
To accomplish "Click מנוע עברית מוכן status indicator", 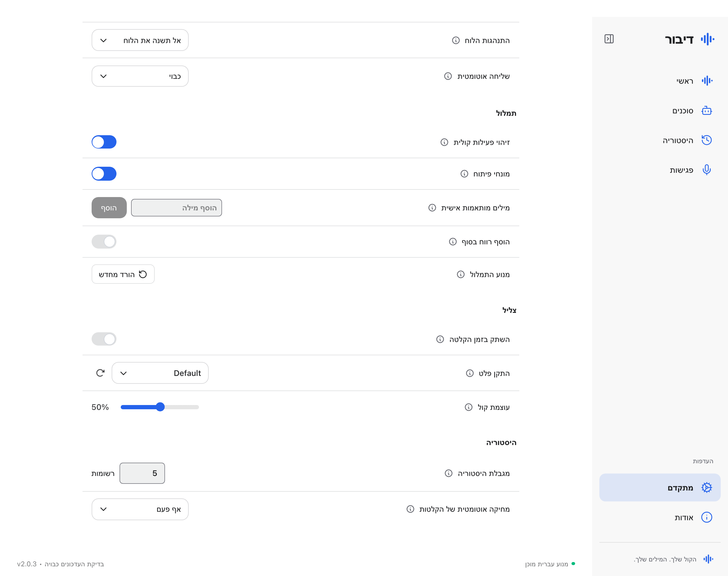I will pos(550,564).
